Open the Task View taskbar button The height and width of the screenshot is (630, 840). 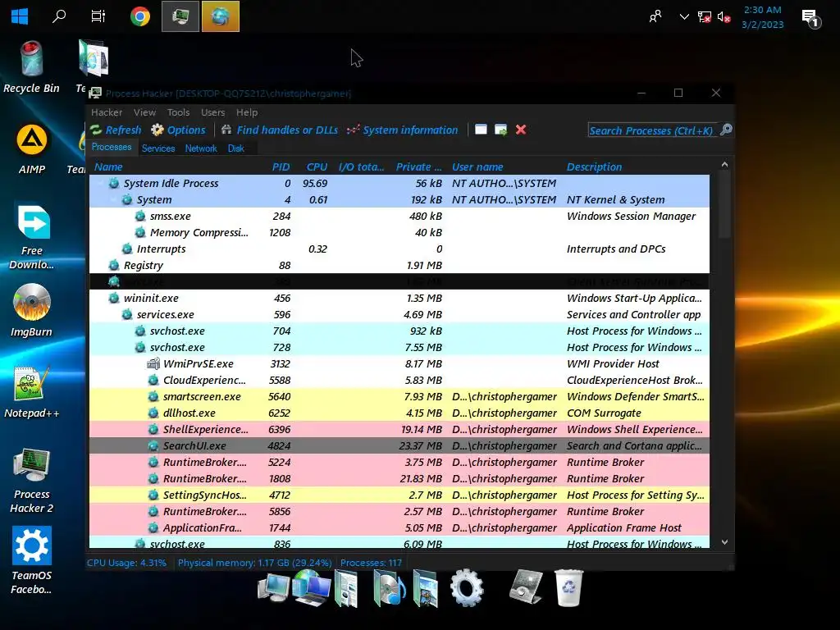tap(98, 16)
